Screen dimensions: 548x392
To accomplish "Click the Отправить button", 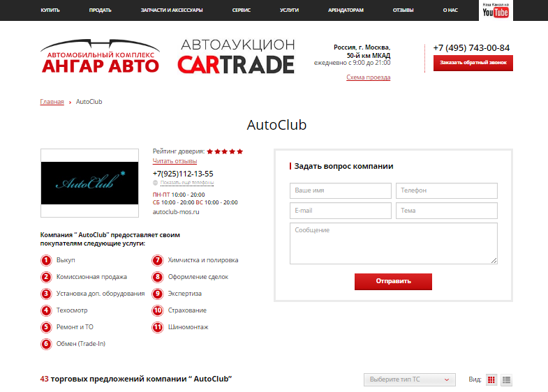I will point(393,281).
